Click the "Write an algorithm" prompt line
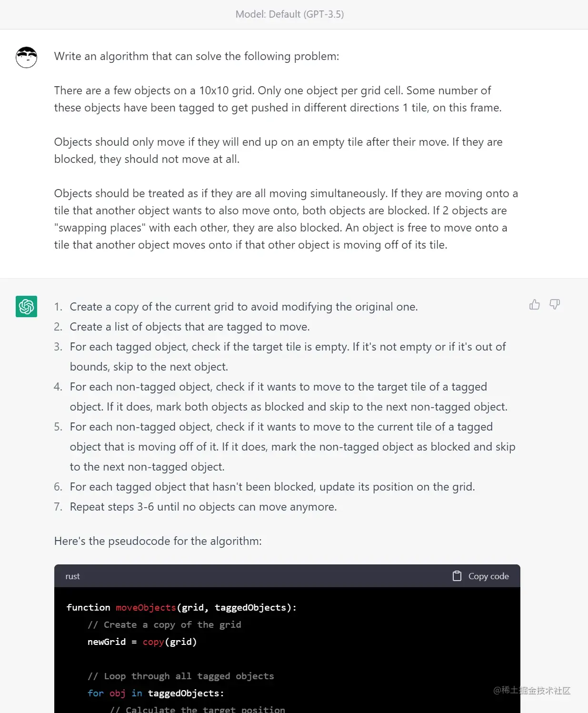This screenshot has width=588, height=713. tap(197, 56)
